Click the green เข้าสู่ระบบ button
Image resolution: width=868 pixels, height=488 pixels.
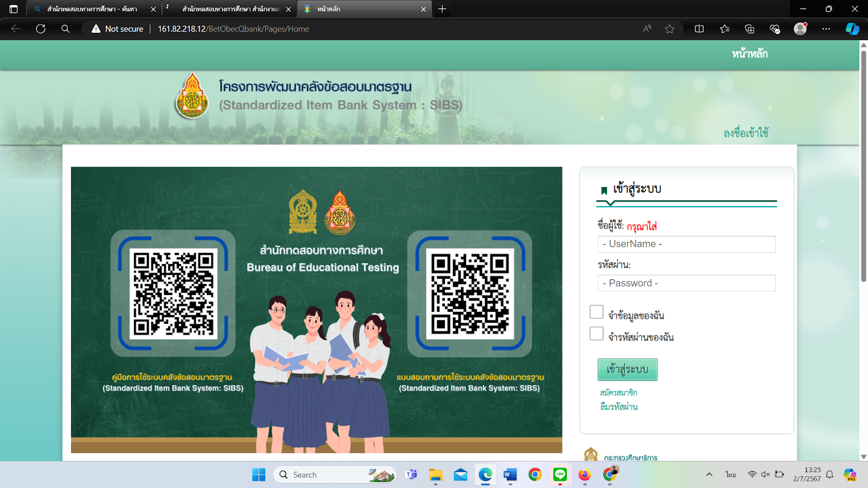pos(628,369)
